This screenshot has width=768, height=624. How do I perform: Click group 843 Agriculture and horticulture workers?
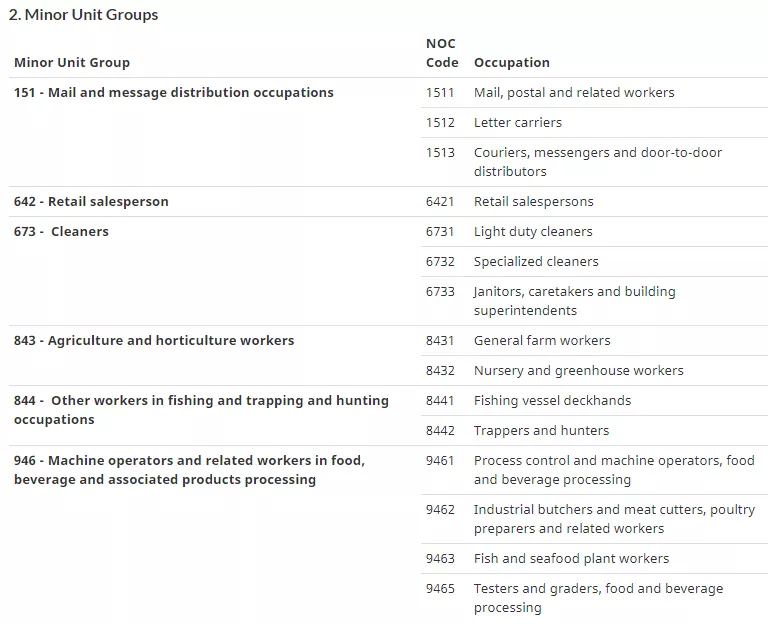(154, 340)
